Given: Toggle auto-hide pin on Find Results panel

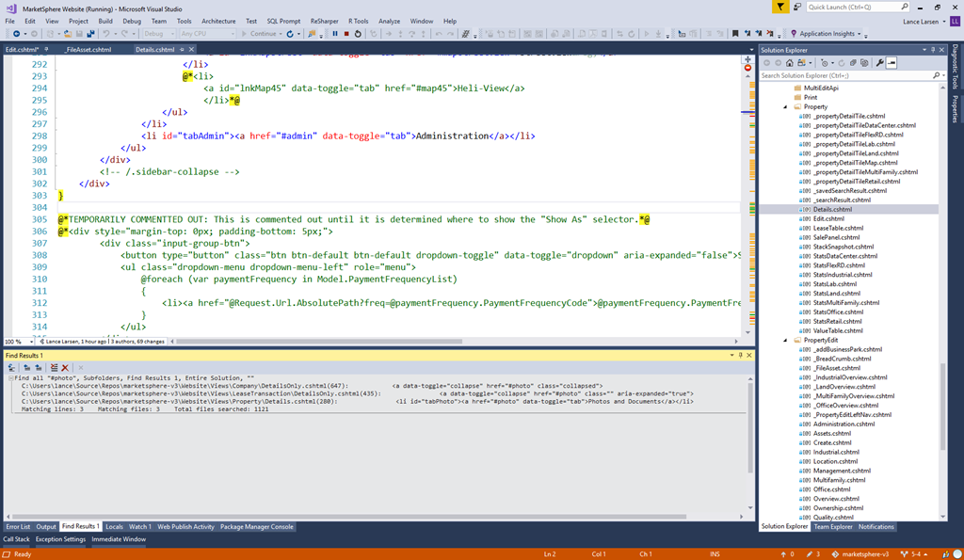Looking at the screenshot, I should tap(740, 356).
